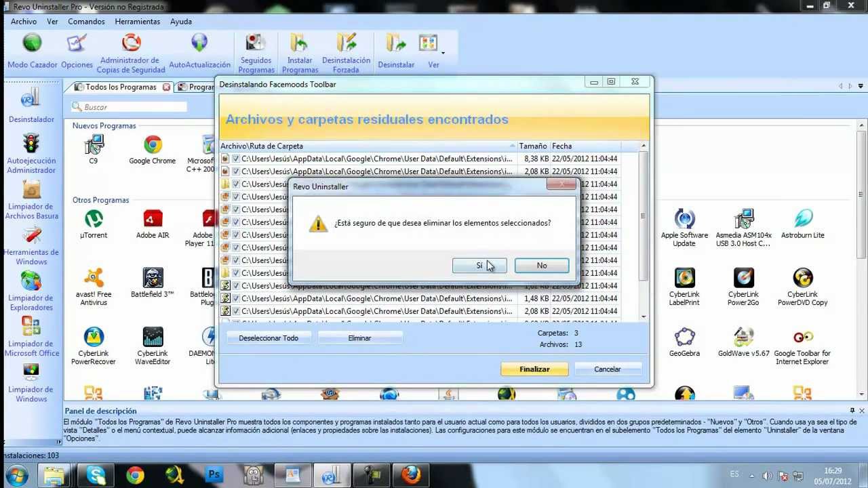Screen dimensions: 868x488
Task: Decline deletion with the No button
Action: click(542, 266)
